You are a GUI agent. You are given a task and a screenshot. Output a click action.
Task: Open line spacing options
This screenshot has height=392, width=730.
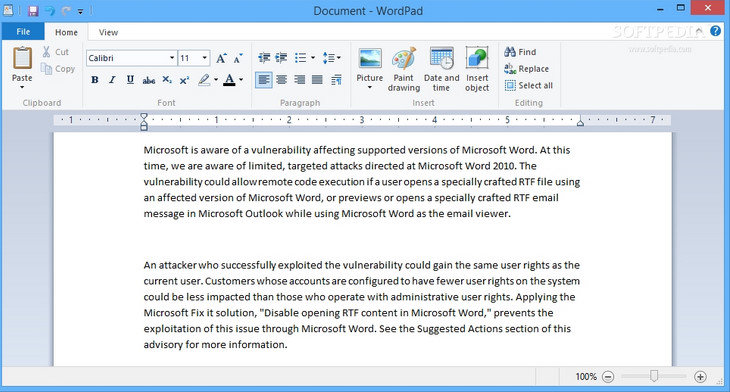[x=331, y=58]
